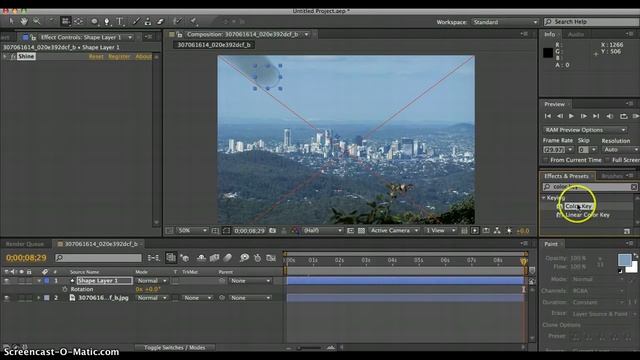Open magnification 50% dropdown
This screenshot has width=640, height=360.
pyautogui.click(x=192, y=231)
